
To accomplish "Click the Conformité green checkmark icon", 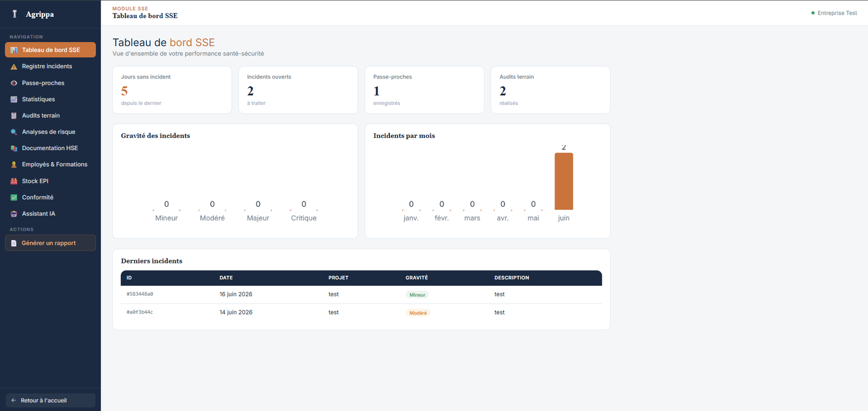I will [x=14, y=197].
